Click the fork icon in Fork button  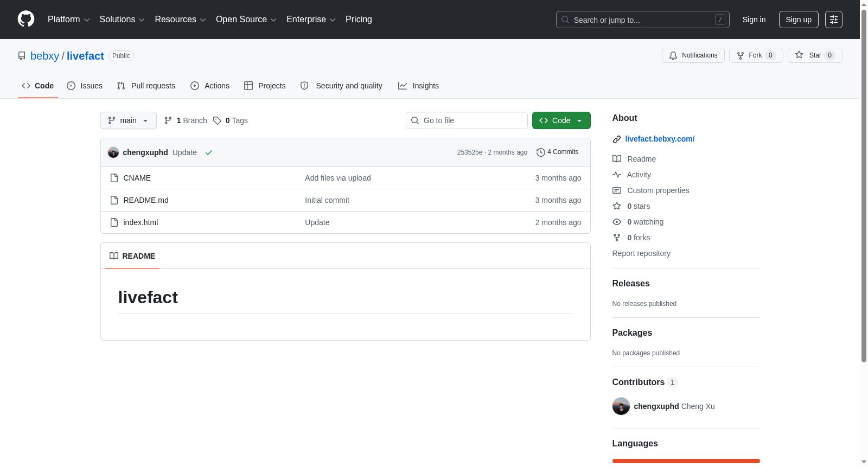click(x=741, y=55)
